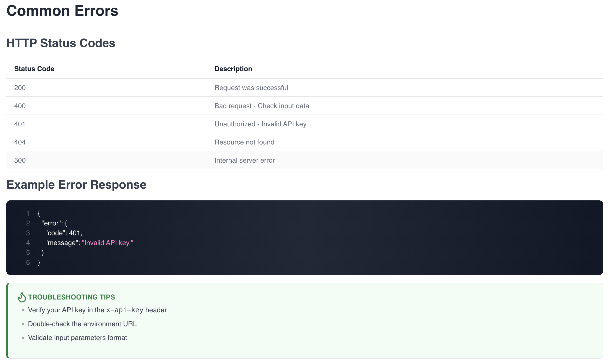This screenshot has width=608, height=364.
Task: Click the "error": { line in code block
Action: pos(54,223)
